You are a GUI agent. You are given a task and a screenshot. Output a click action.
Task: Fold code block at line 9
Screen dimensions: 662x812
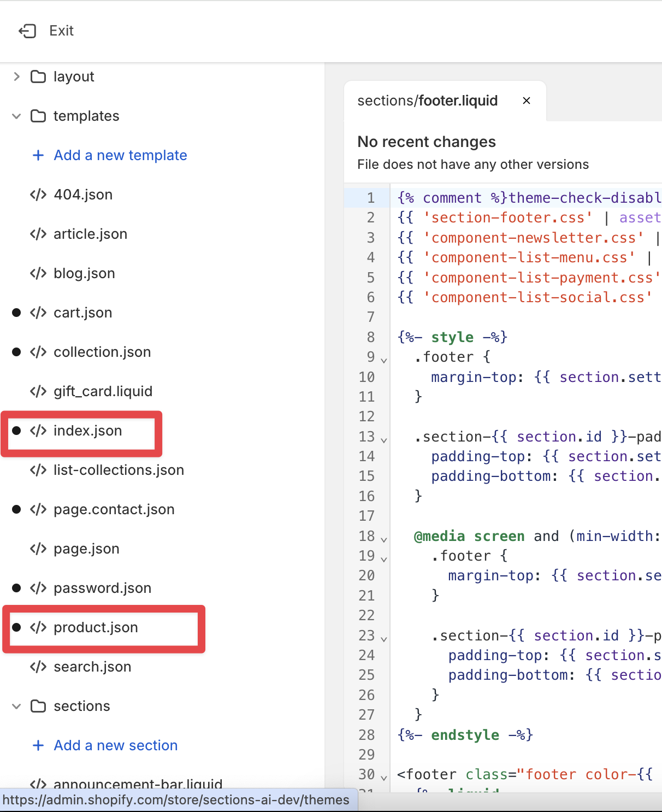point(384,360)
